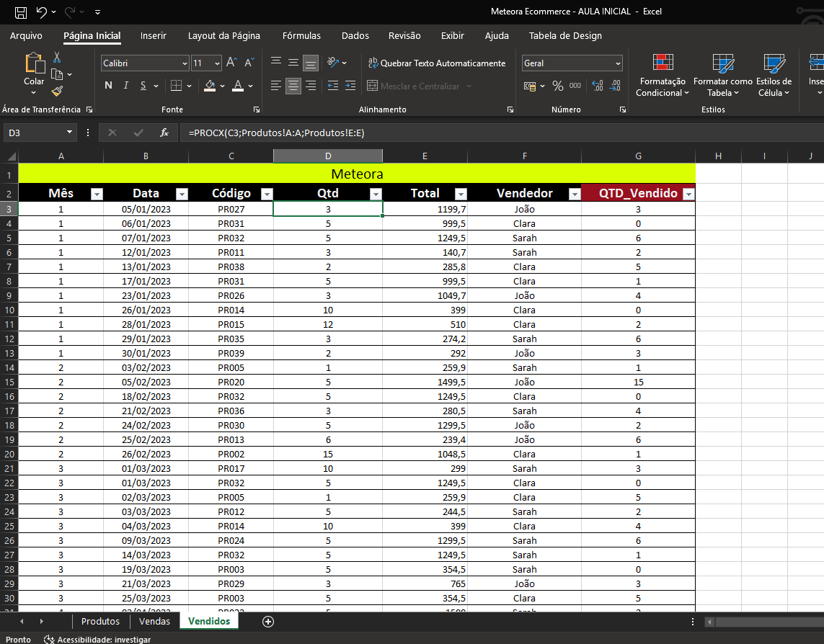Align text left
The height and width of the screenshot is (644, 824).
coord(276,86)
